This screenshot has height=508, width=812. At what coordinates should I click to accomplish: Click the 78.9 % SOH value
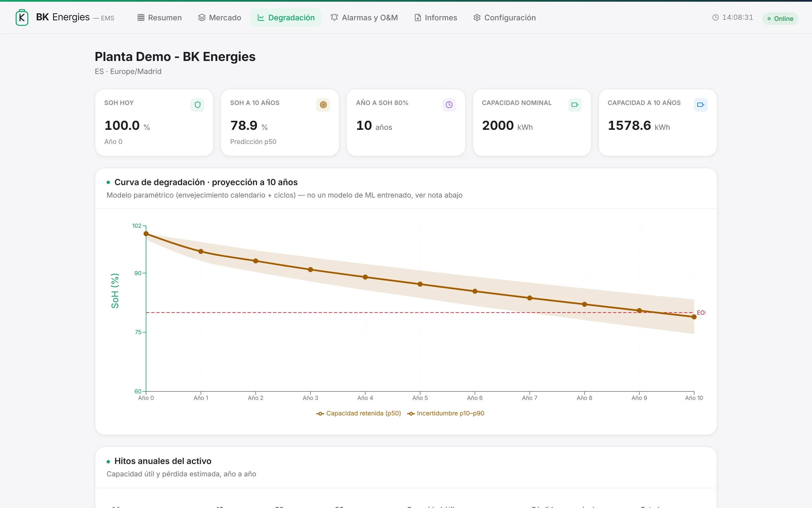point(249,126)
